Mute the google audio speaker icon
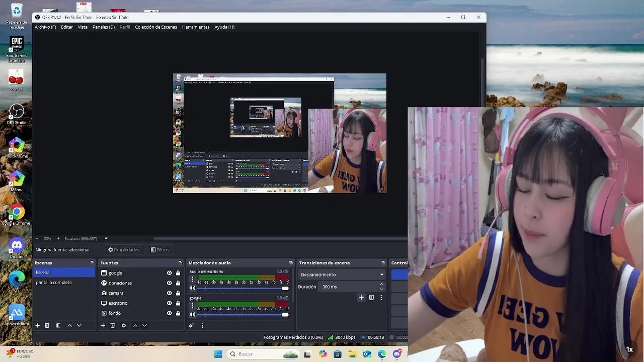The width and height of the screenshot is (644, 362). point(192,315)
